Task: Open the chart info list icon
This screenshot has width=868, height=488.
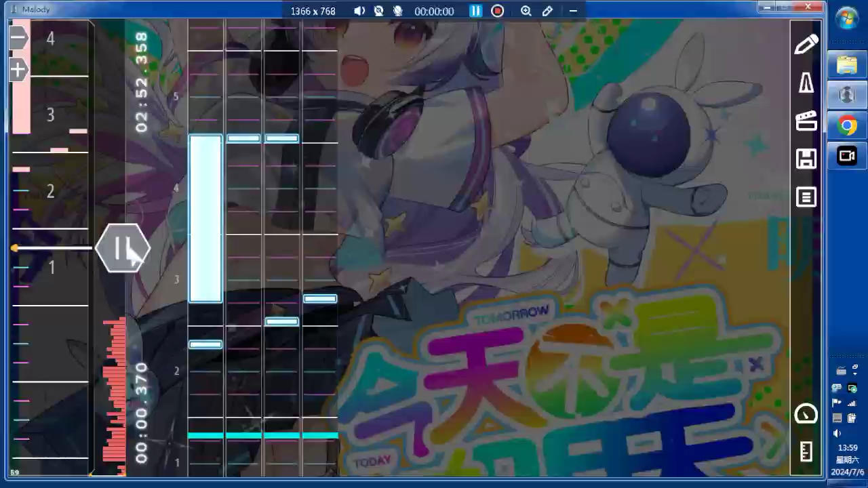Action: click(806, 197)
